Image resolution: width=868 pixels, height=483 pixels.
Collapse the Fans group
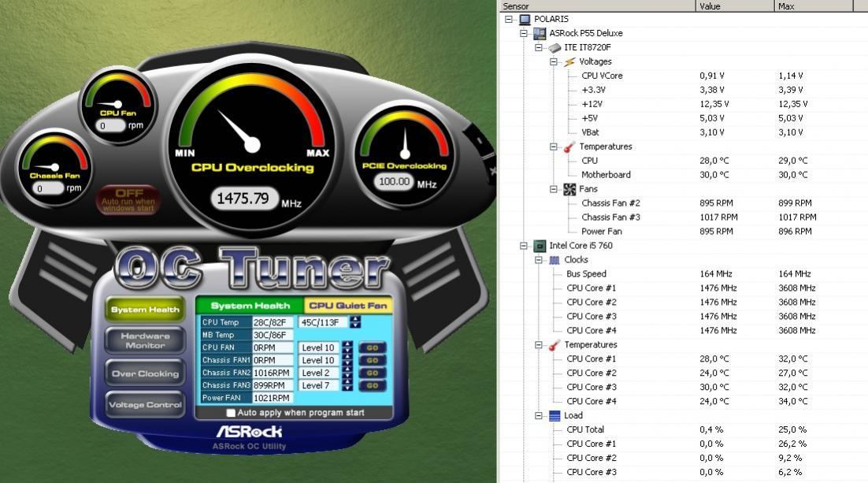click(554, 189)
